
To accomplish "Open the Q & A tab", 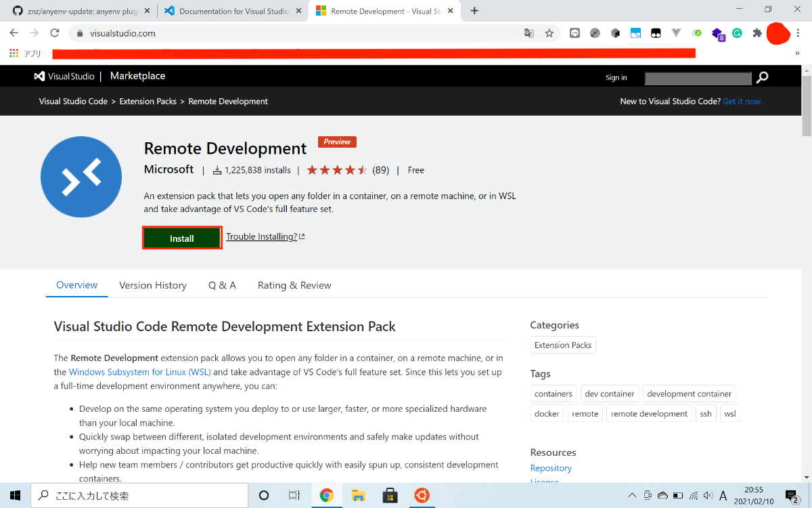I will (x=222, y=285).
